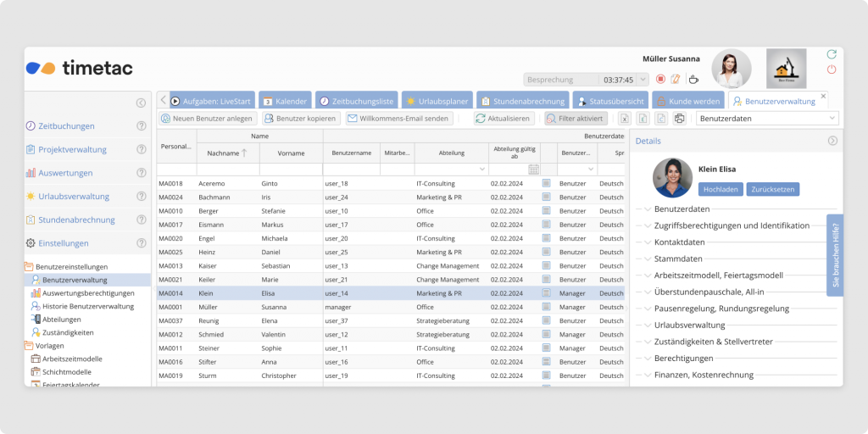Click the printer icon in toolbar
This screenshot has height=434, width=868.
pos(678,119)
